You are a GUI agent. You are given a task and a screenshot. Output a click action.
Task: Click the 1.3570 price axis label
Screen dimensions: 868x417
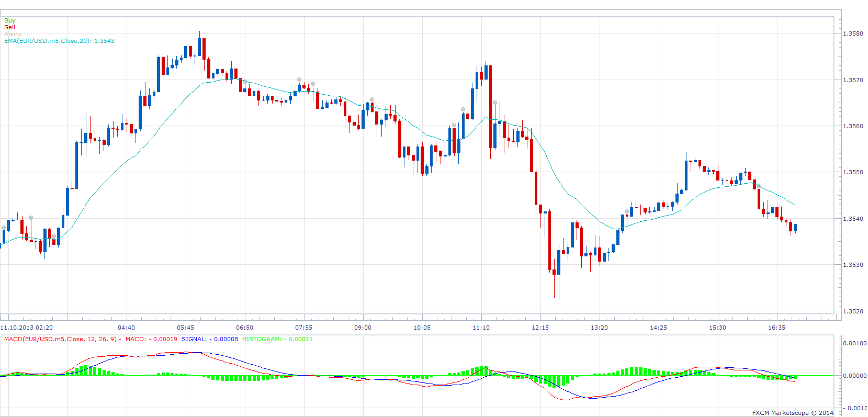pos(853,80)
